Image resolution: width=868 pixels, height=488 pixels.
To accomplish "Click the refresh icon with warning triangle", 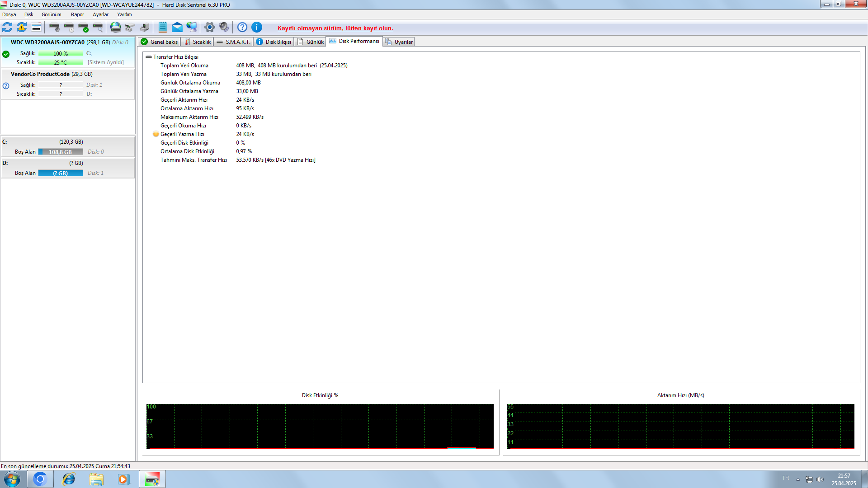I will pos(22,28).
